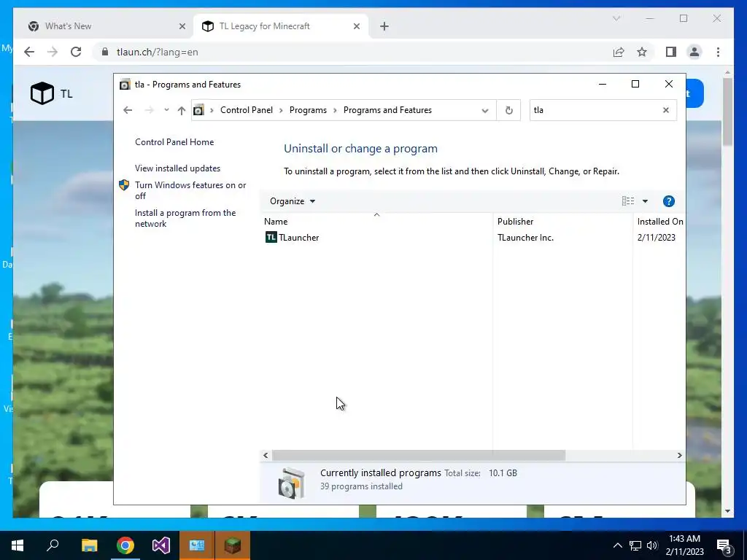View site info via the lock icon

coord(105,52)
